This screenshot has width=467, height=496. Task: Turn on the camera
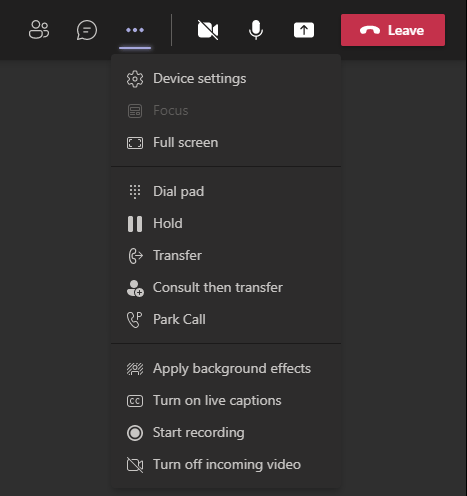tap(208, 30)
